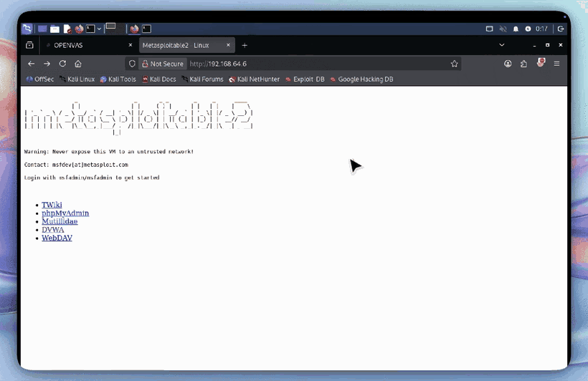Focus the terminal window in the taskbar
Image resolution: width=588 pixels, height=381 pixels.
[146, 29]
